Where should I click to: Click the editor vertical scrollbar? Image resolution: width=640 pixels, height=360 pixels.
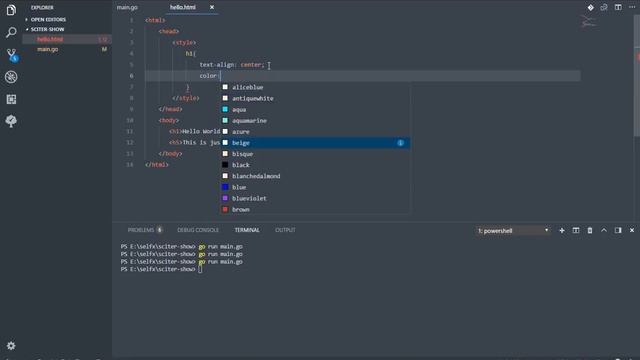pos(637,76)
